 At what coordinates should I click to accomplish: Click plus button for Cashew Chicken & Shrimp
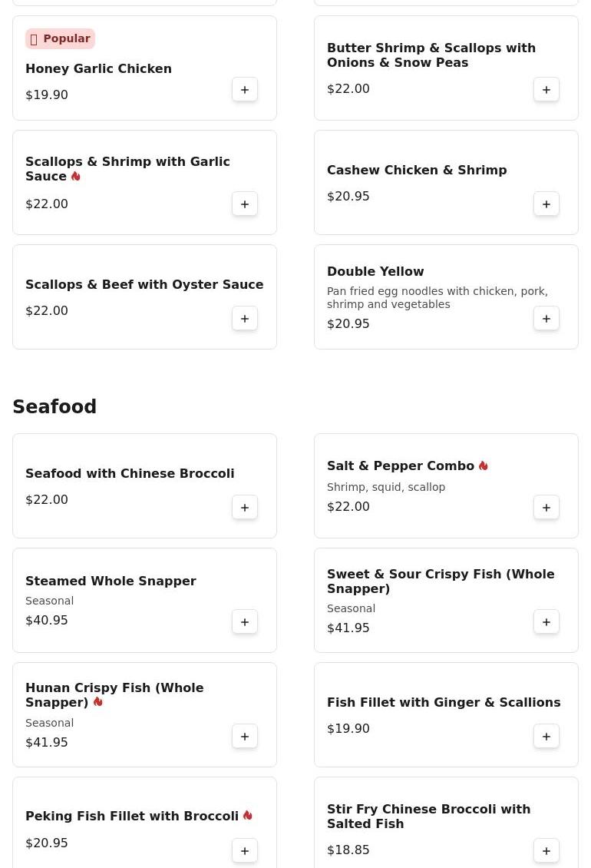tap(546, 204)
